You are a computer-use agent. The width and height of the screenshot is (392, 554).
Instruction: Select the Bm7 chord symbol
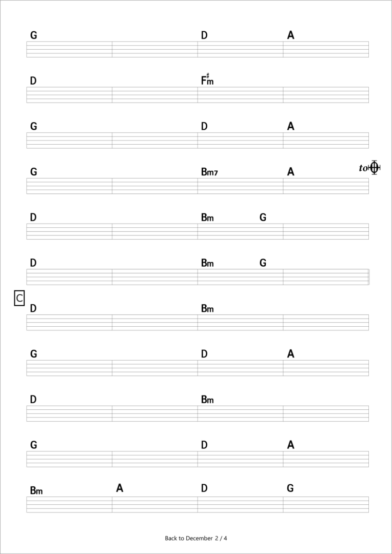[x=210, y=172]
